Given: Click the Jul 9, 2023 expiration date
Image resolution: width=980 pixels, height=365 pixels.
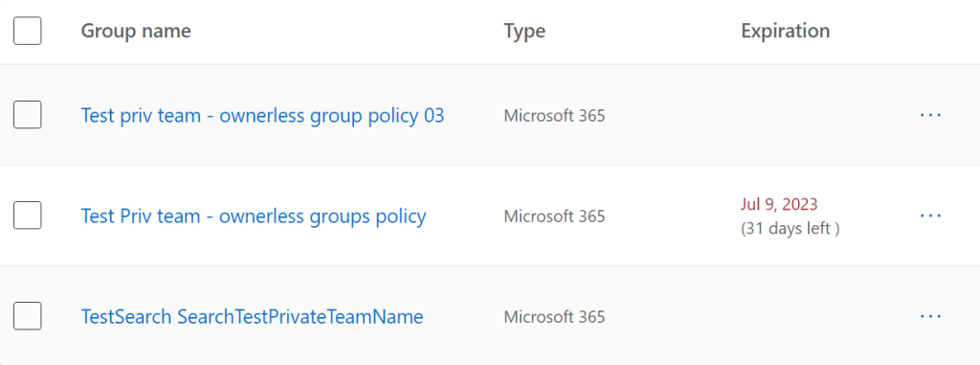Looking at the screenshot, I should click(779, 204).
